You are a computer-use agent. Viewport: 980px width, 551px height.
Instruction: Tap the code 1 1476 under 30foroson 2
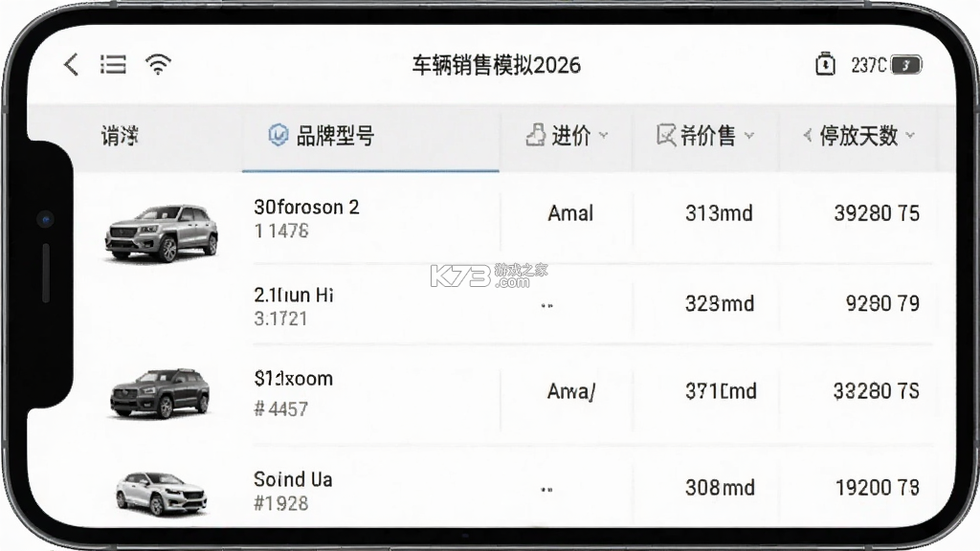click(281, 231)
